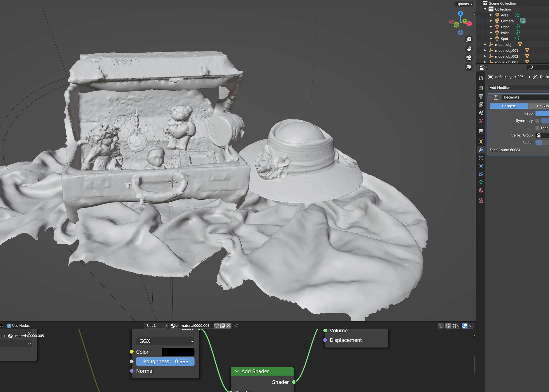
Task: Open the Texture properties tab
Action: coord(481,201)
